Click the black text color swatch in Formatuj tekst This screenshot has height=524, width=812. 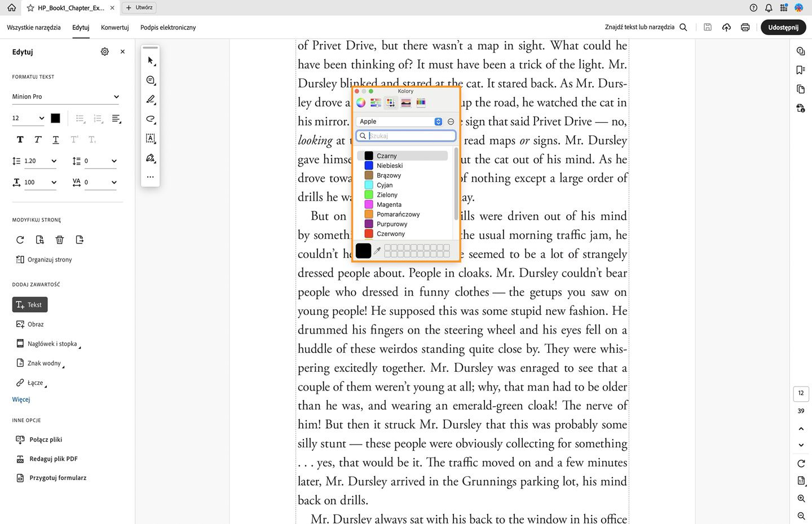click(55, 118)
